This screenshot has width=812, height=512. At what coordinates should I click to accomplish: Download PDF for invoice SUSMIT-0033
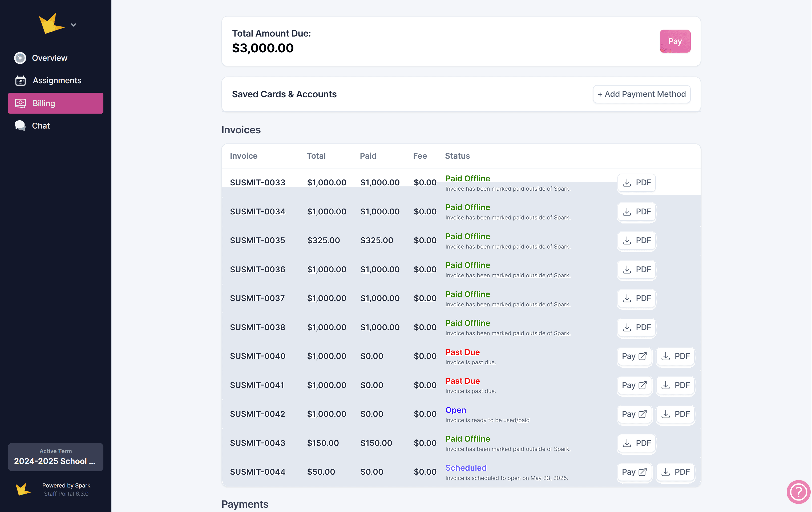(x=636, y=183)
